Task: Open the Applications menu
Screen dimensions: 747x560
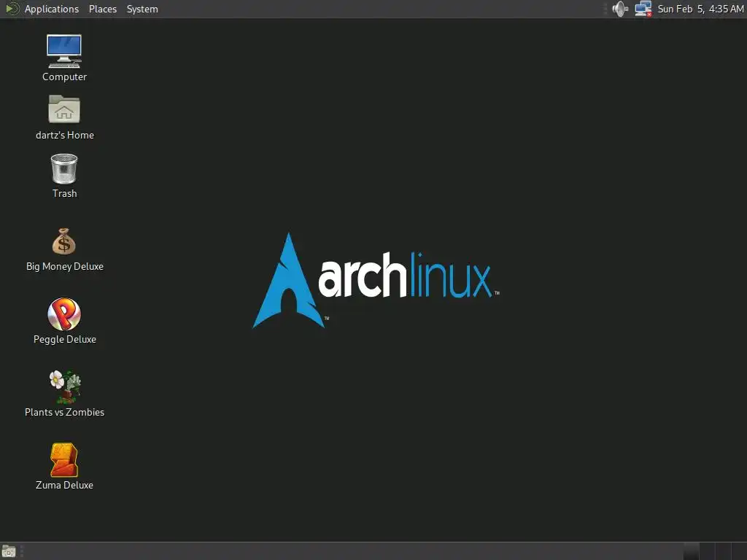Action: click(52, 9)
